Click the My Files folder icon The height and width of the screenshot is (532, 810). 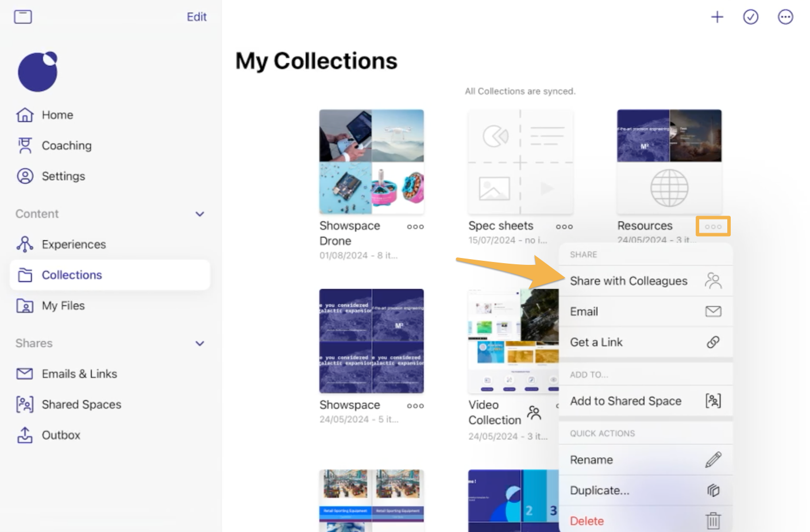(x=25, y=306)
